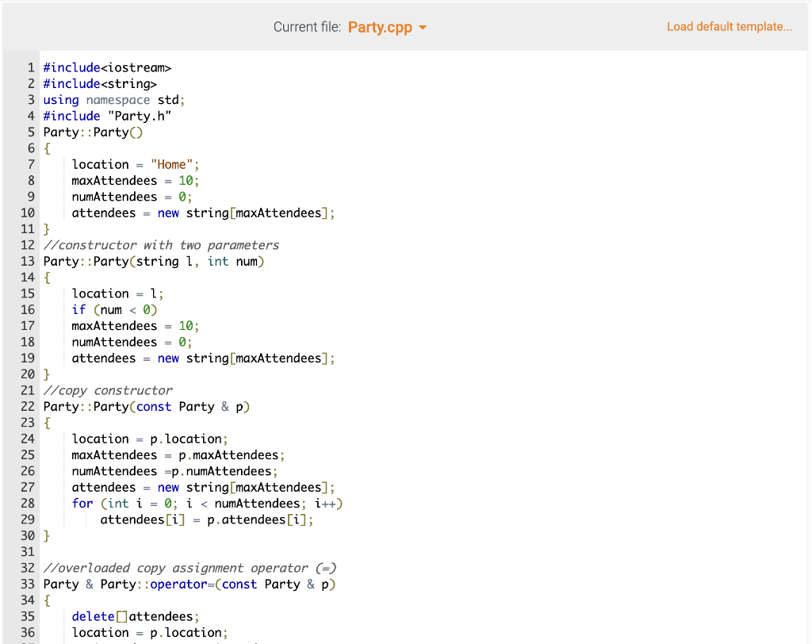
Task: Click the include Party.h directive
Action: [108, 116]
